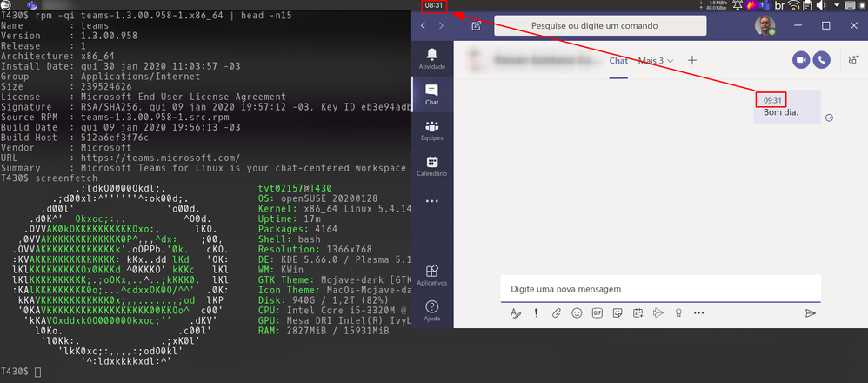The image size is (868, 383).
Task: Click the Digite uma nova mensagem field
Action: (x=660, y=289)
